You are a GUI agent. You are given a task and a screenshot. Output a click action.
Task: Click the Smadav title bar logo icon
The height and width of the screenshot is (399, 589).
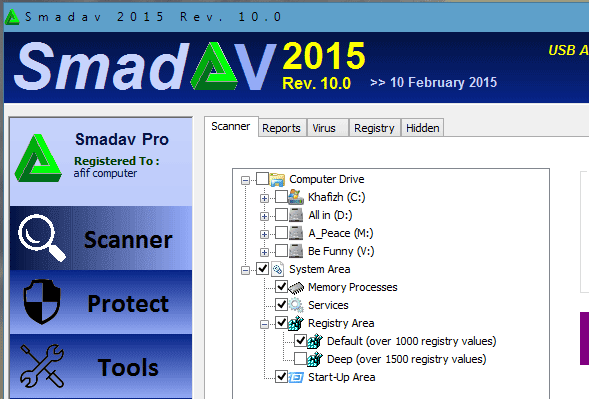click(12, 17)
